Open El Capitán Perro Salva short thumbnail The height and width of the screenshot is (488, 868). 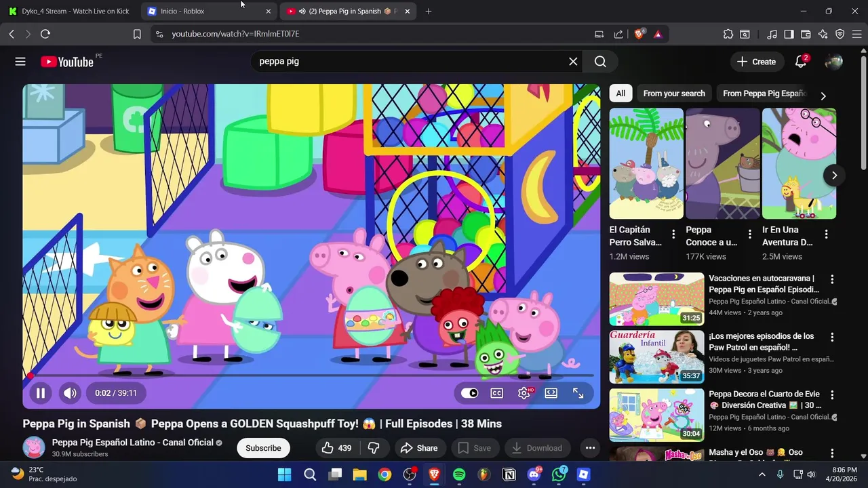tap(646, 163)
